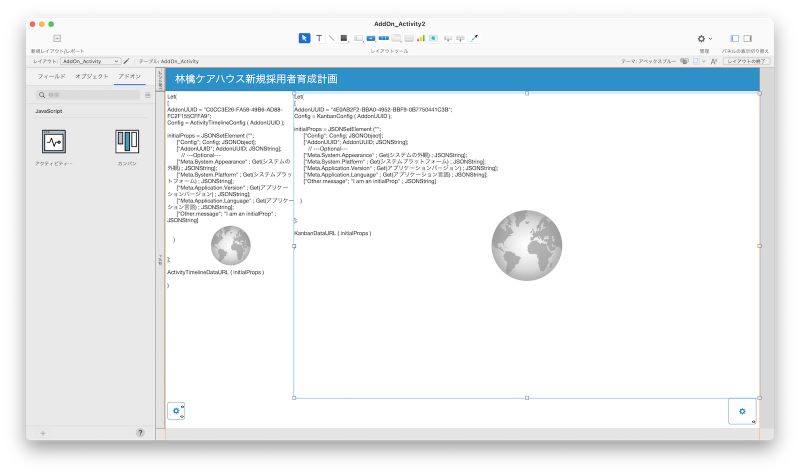This screenshot has width=800, height=475.
Task: Select the Field tool
Action: pyautogui.click(x=448, y=38)
